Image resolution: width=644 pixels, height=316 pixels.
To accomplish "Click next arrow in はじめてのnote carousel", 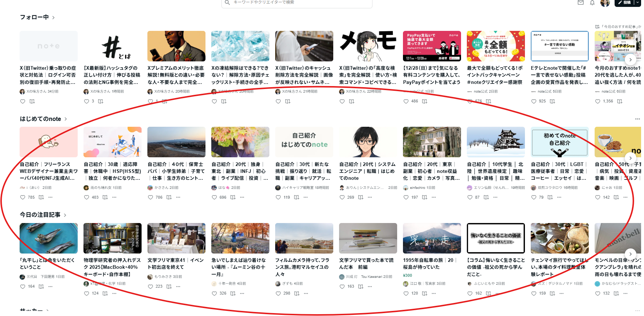I will pyautogui.click(x=630, y=158).
